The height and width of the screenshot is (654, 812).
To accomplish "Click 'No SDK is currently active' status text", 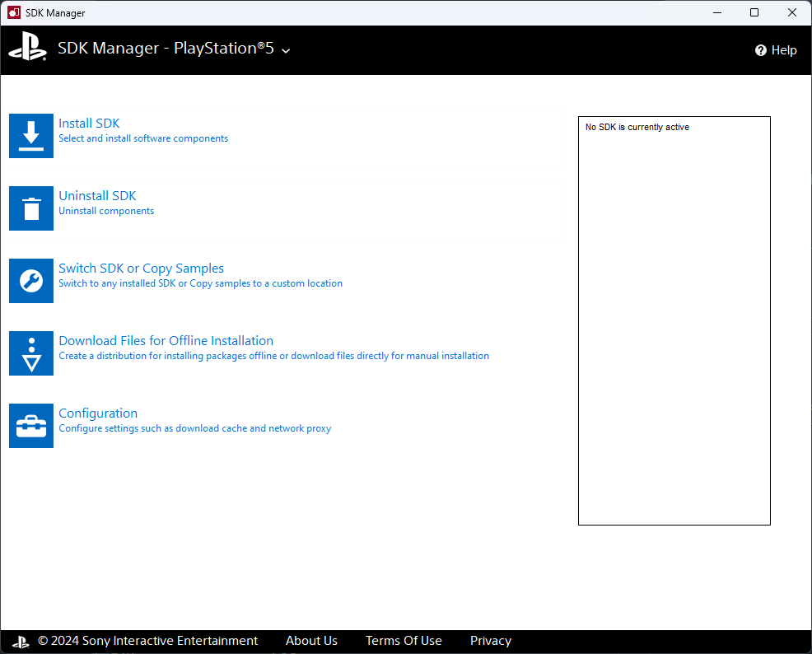I will [x=637, y=127].
